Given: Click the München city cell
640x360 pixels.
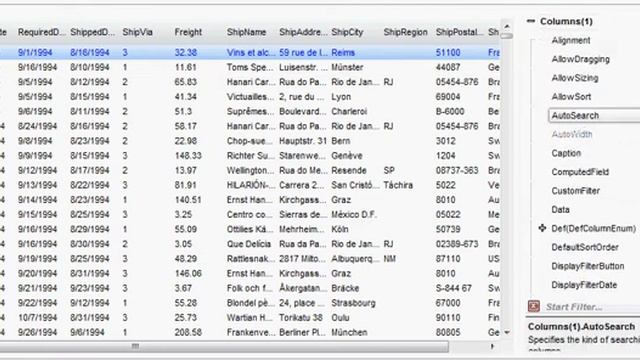Looking at the screenshot, I should click(349, 332).
